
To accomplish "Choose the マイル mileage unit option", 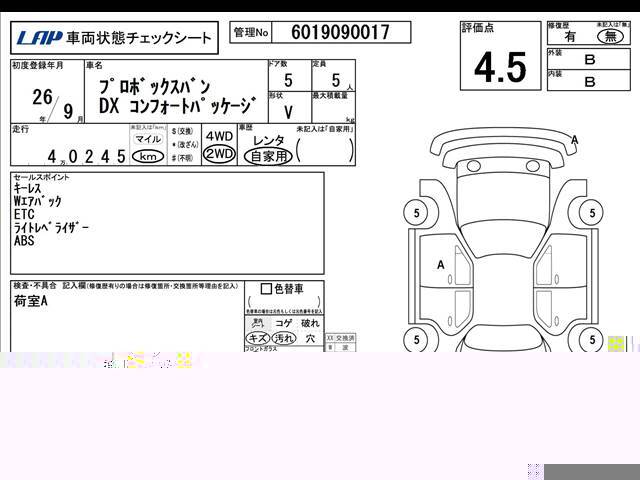I will 148,140.
